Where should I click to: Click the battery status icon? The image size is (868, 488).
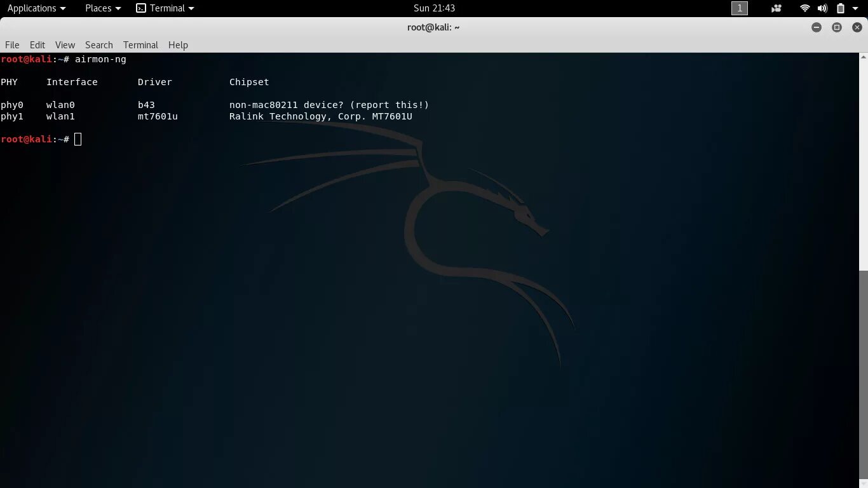click(841, 8)
